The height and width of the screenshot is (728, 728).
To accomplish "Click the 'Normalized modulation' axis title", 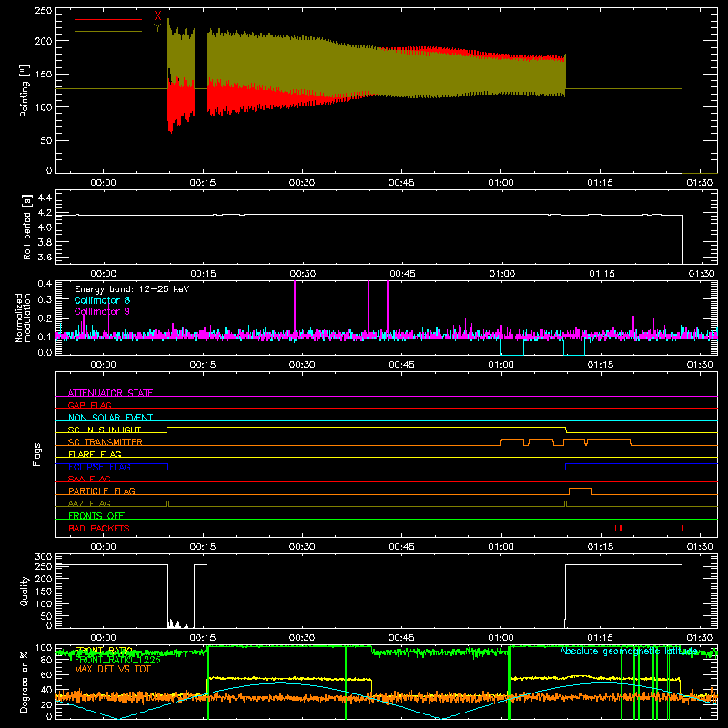I will click(x=24, y=318).
